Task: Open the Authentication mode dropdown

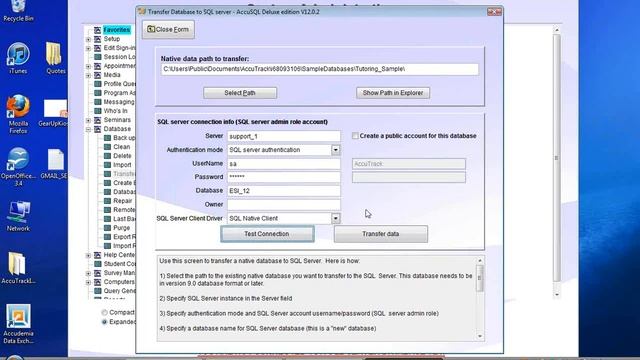Action: pos(336,150)
